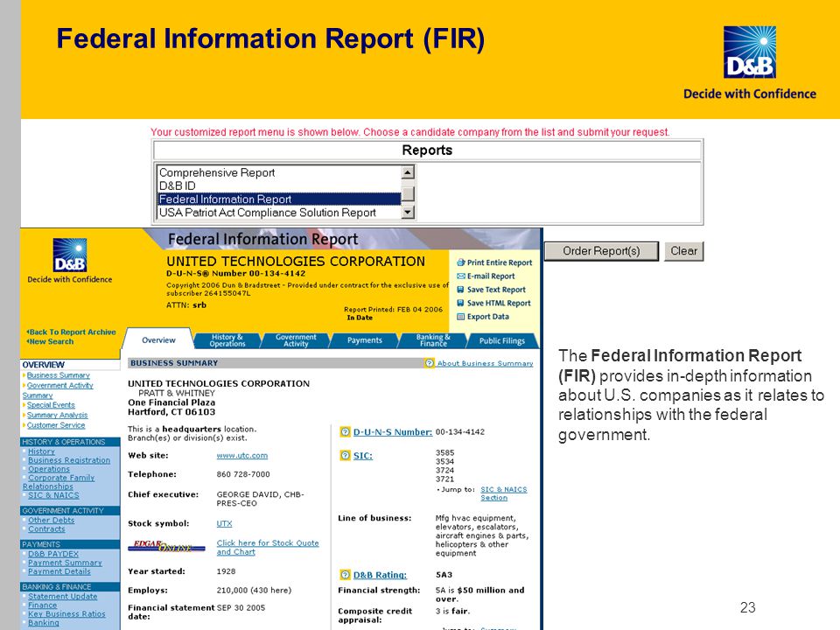Viewport: 840px width, 630px height.
Task: Open Contracts sidebar link
Action: [x=46, y=528]
